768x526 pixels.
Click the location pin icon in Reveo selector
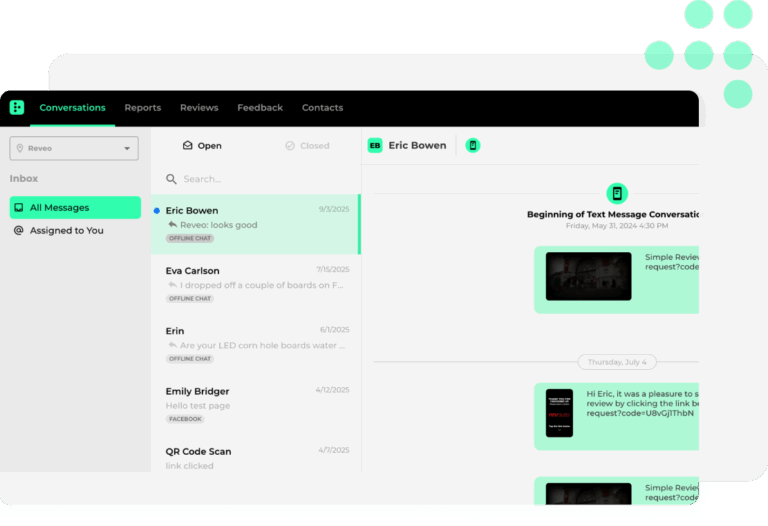point(20,149)
